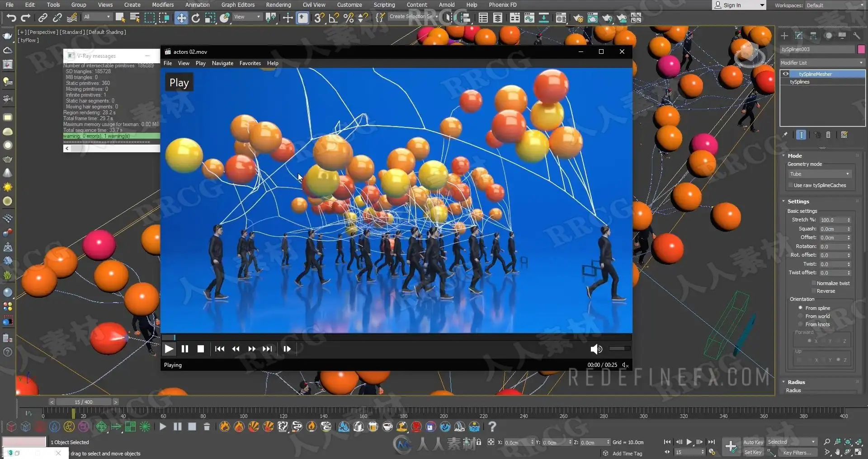Mute the player speaker icon
The width and height of the screenshot is (868, 459).
(596, 349)
